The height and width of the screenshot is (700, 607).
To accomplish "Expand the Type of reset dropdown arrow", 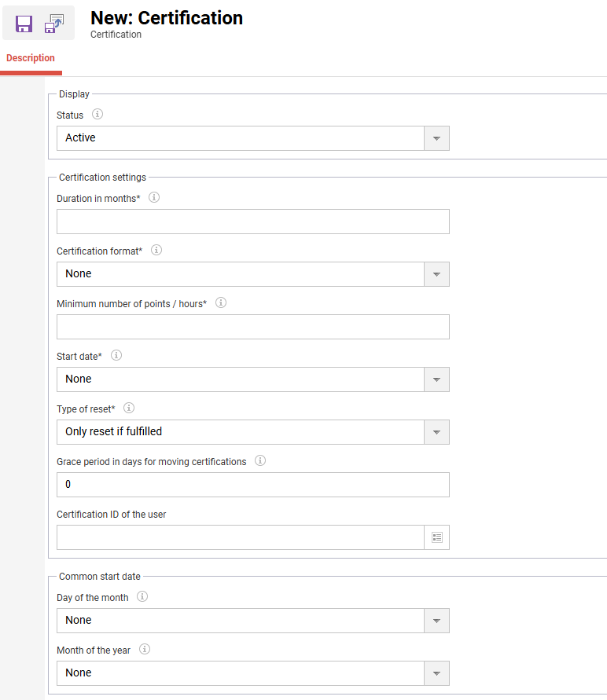I will [437, 432].
